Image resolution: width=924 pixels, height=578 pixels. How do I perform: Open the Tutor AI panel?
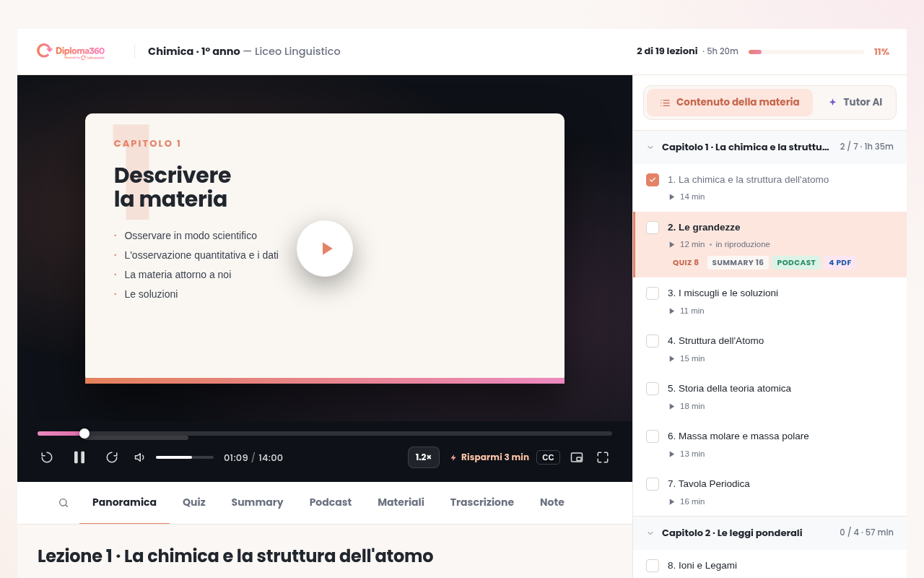click(855, 103)
